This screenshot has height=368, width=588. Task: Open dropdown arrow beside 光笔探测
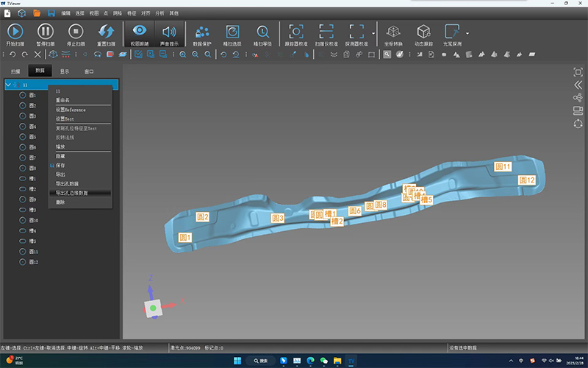[467, 33]
